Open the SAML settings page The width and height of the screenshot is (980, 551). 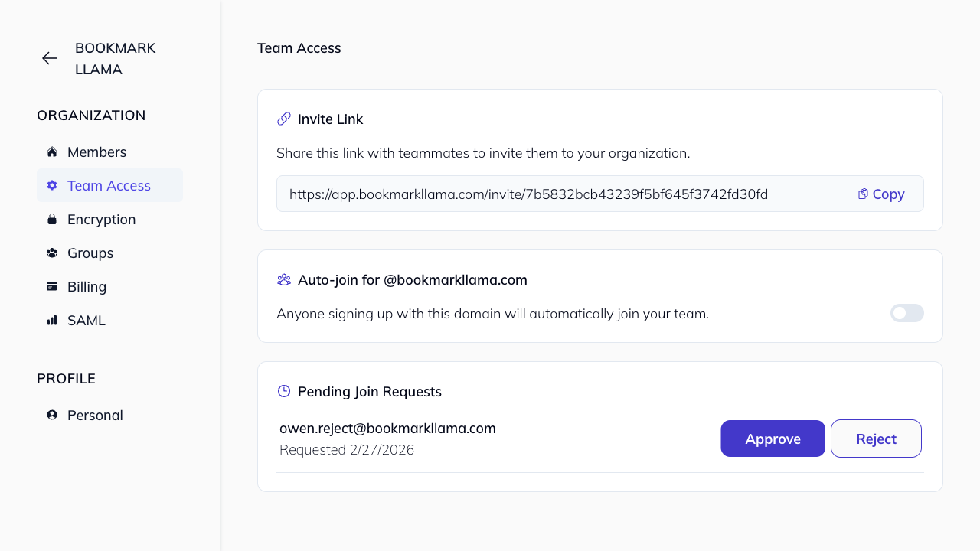pos(86,320)
